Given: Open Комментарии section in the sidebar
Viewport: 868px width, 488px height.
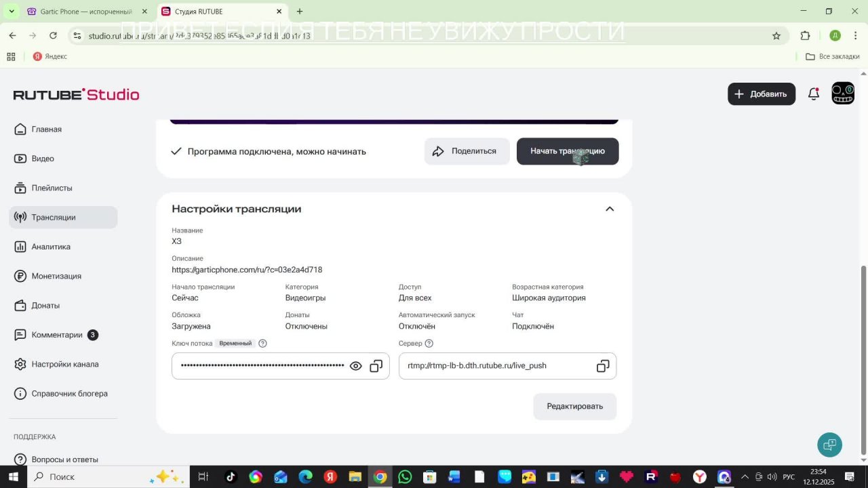Looking at the screenshot, I should pyautogui.click(x=57, y=335).
